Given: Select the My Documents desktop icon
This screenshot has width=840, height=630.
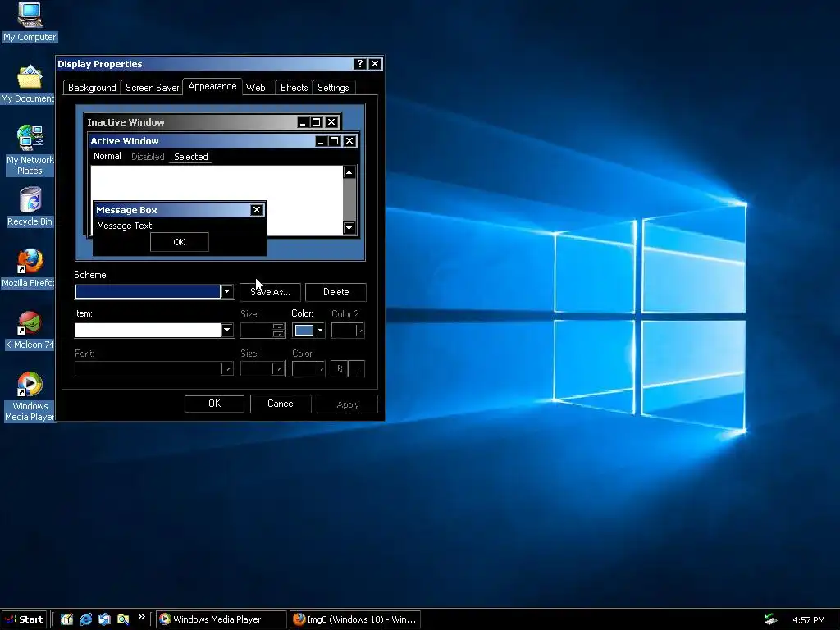Looking at the screenshot, I should [x=28, y=84].
